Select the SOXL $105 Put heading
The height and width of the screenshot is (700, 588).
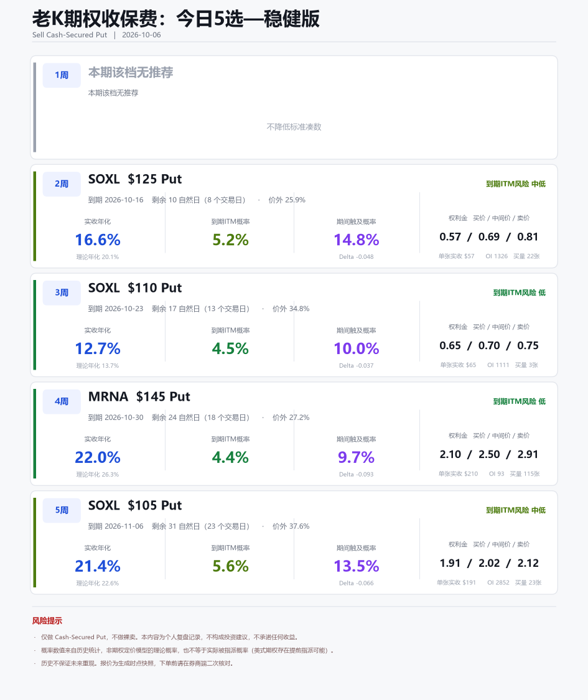135,505
